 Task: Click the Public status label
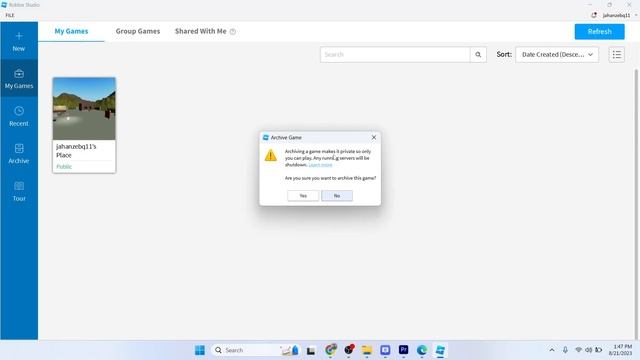pyautogui.click(x=64, y=167)
